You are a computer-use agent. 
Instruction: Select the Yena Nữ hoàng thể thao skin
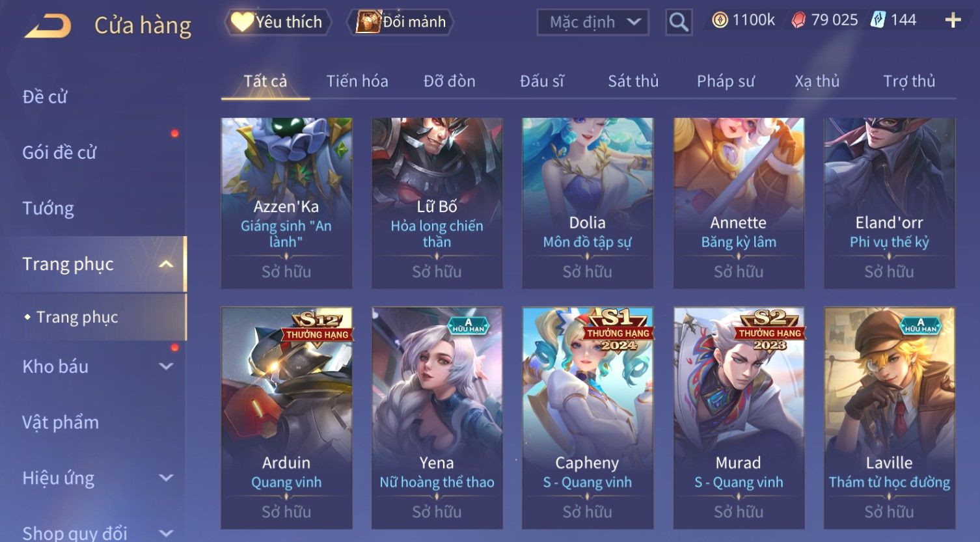[x=437, y=418]
